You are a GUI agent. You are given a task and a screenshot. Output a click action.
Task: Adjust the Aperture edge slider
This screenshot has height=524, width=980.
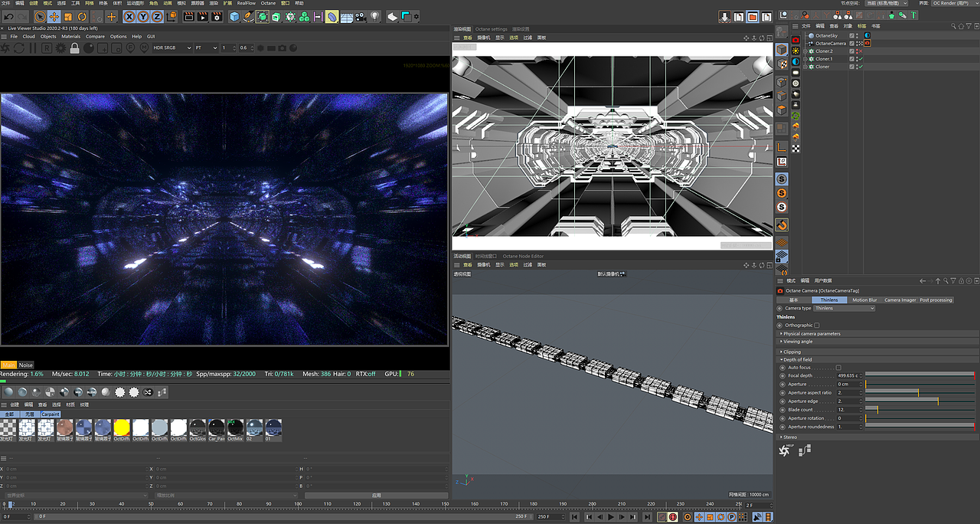[919, 401]
